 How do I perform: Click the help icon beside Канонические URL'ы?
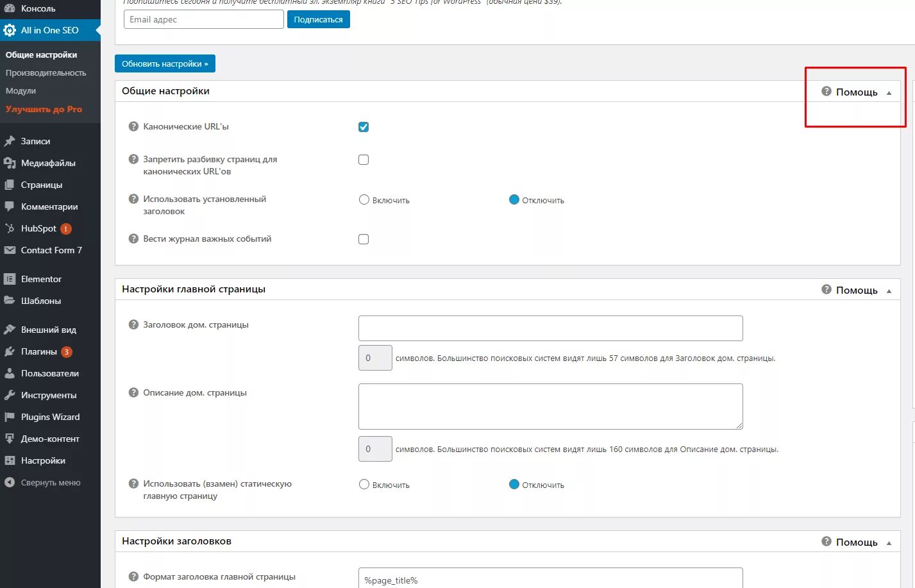click(x=133, y=127)
